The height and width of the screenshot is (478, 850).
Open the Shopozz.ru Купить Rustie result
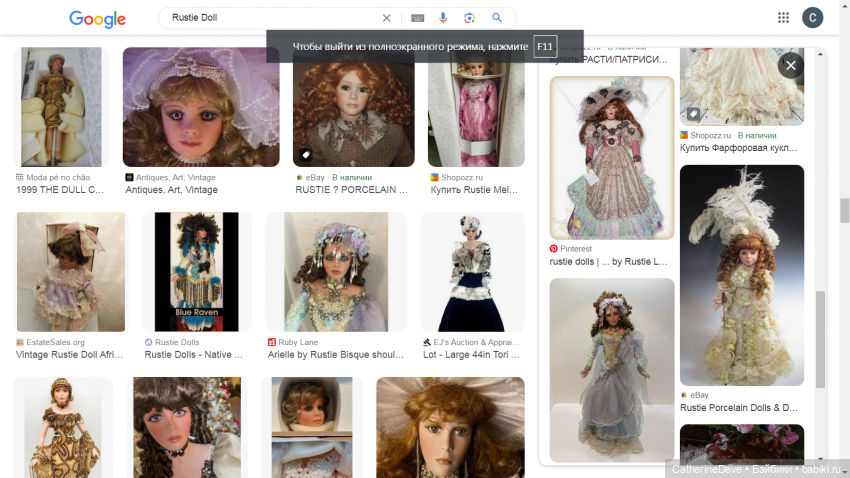[476, 190]
